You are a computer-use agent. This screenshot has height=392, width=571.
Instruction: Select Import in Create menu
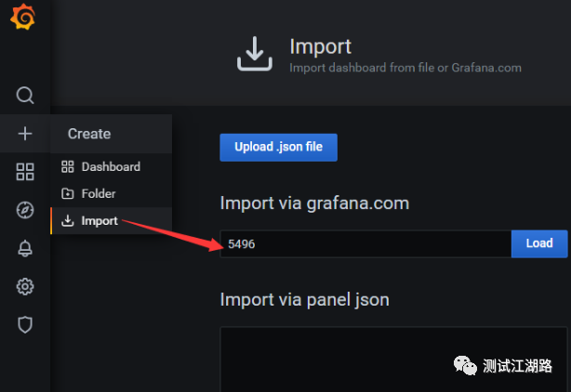[x=111, y=221]
